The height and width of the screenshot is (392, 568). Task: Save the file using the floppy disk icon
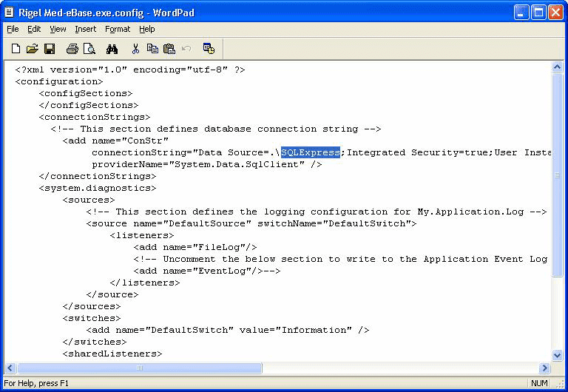[x=50, y=49]
